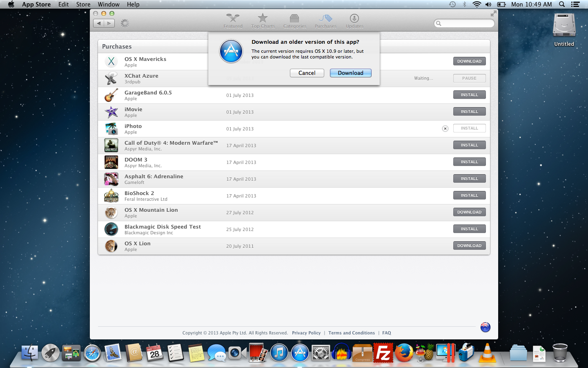Install iMovie
The width and height of the screenshot is (588, 368).
coord(469,112)
